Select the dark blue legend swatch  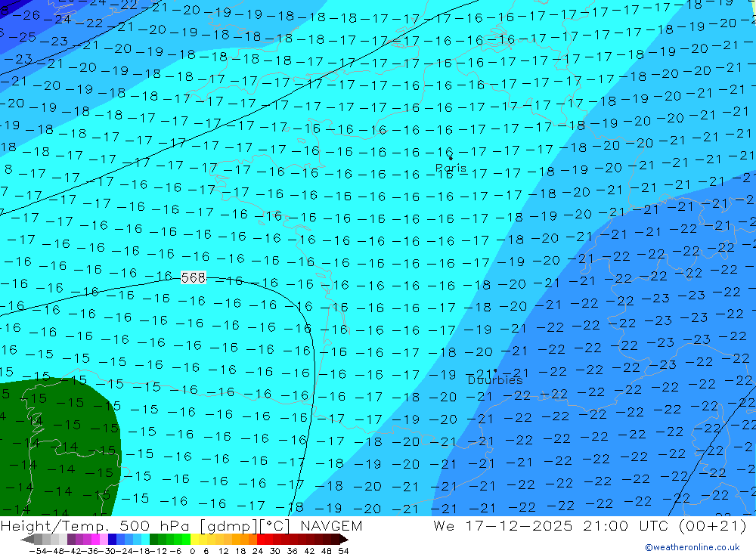tap(113, 540)
